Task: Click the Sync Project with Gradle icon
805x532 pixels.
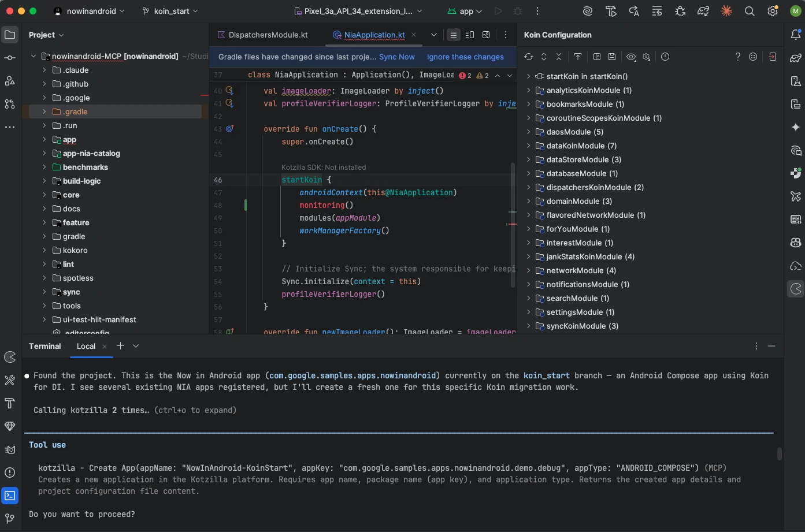Action: 703,11
